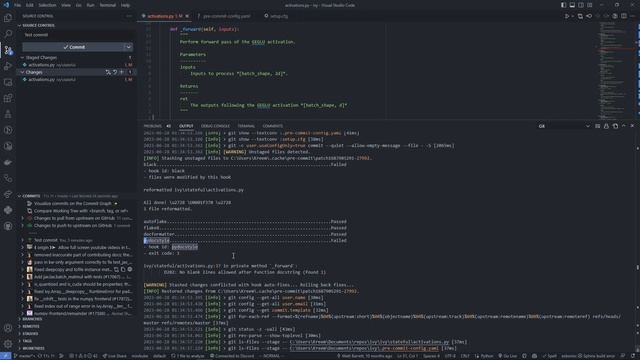
Task: Expand the Remotes section
Action: (31, 327)
